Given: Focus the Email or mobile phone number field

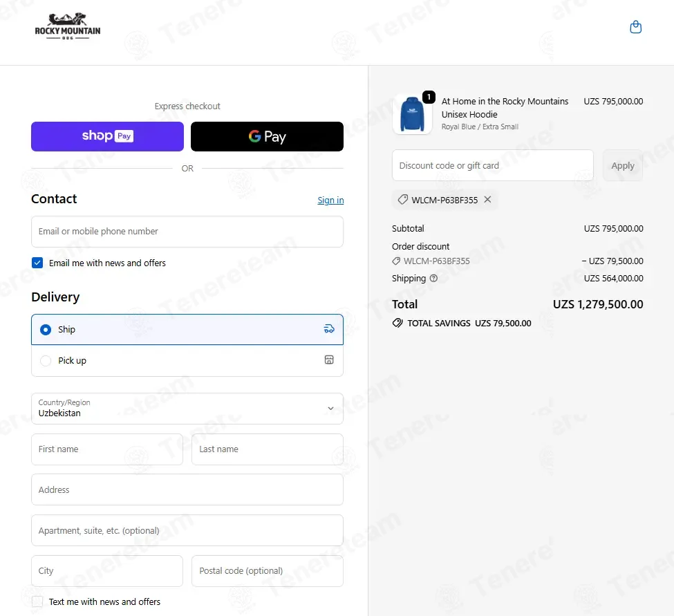Looking at the screenshot, I should tap(187, 232).
